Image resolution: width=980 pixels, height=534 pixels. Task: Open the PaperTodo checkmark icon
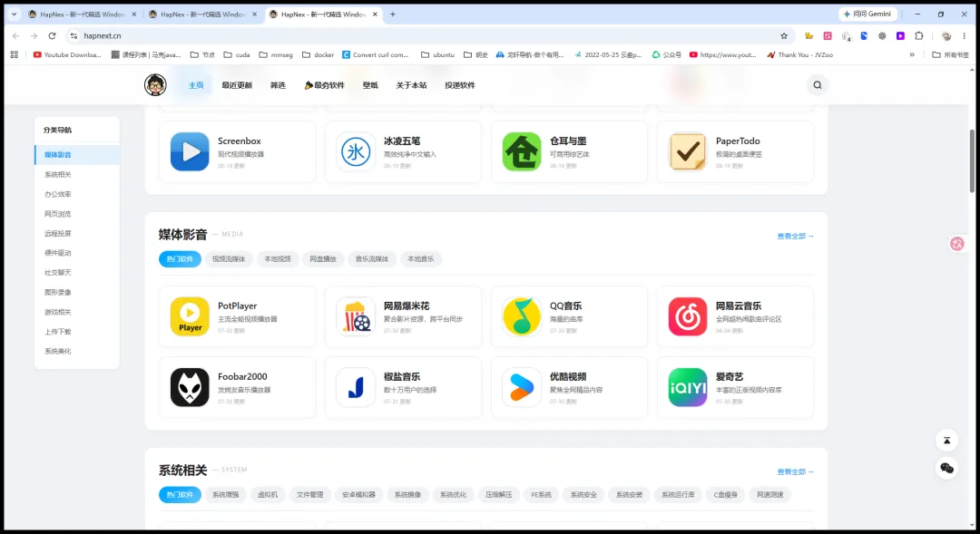point(688,151)
